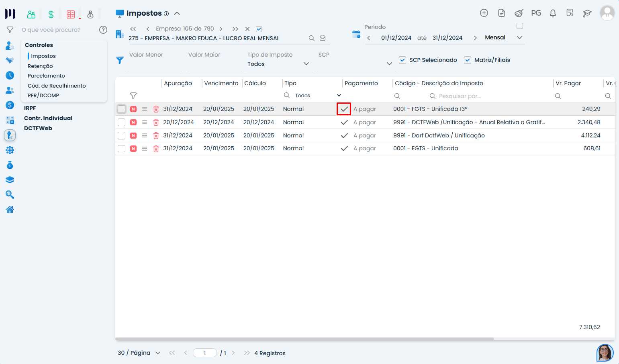Click the home icon in left sidebar

coord(10,209)
